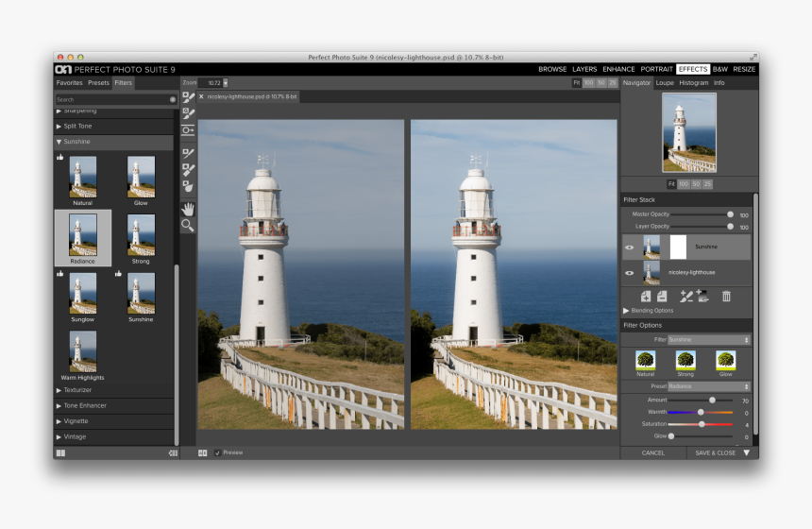Hide the nicolesy-lighthouse layer

point(629,273)
